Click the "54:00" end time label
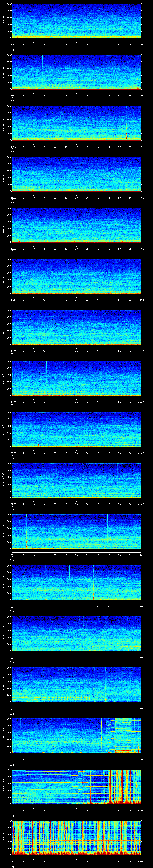 (141, 606)
